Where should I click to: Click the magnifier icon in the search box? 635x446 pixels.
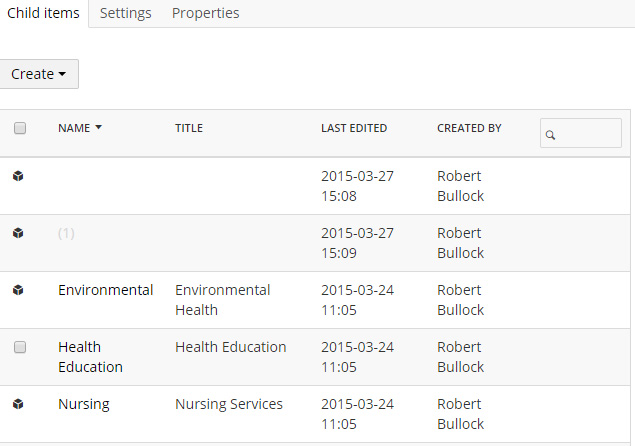click(x=550, y=135)
